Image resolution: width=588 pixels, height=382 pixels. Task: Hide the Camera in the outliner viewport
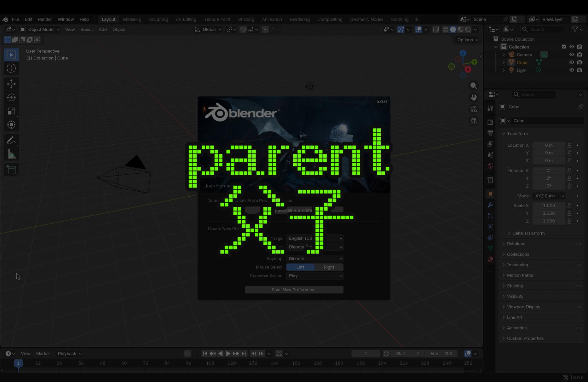coord(571,54)
